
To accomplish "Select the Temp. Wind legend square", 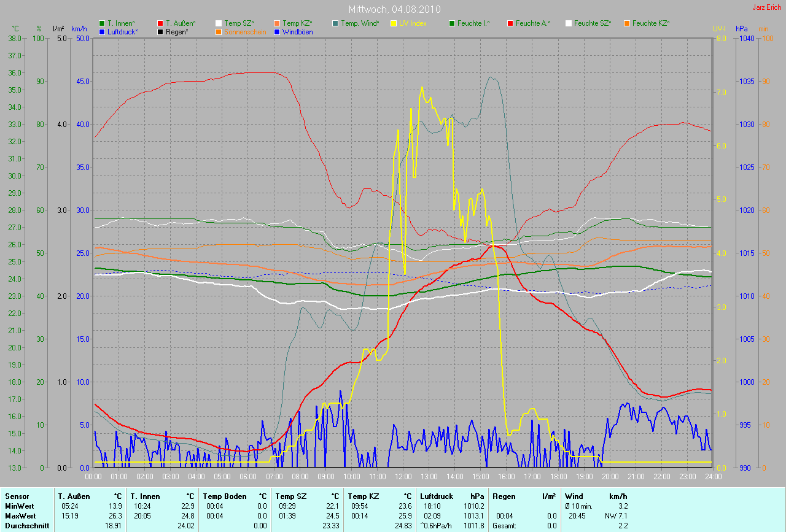I will point(335,23).
